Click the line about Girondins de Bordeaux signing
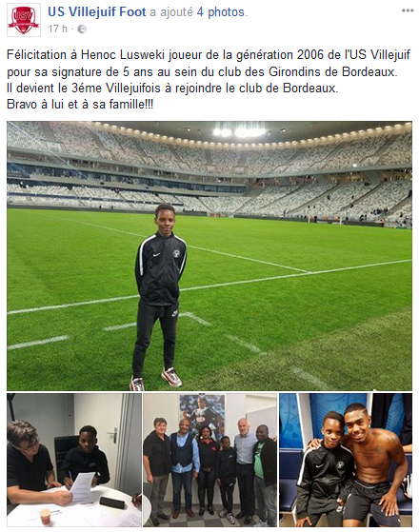 click(x=202, y=71)
